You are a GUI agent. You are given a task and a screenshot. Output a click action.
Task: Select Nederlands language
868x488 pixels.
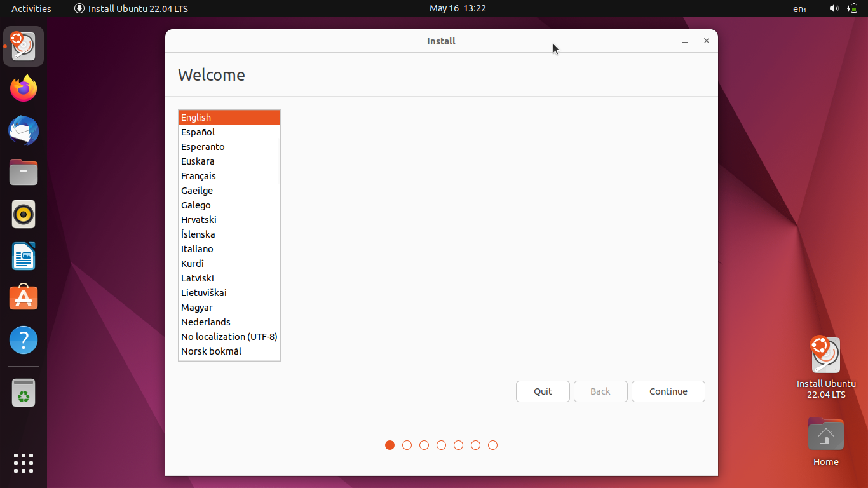(x=229, y=322)
